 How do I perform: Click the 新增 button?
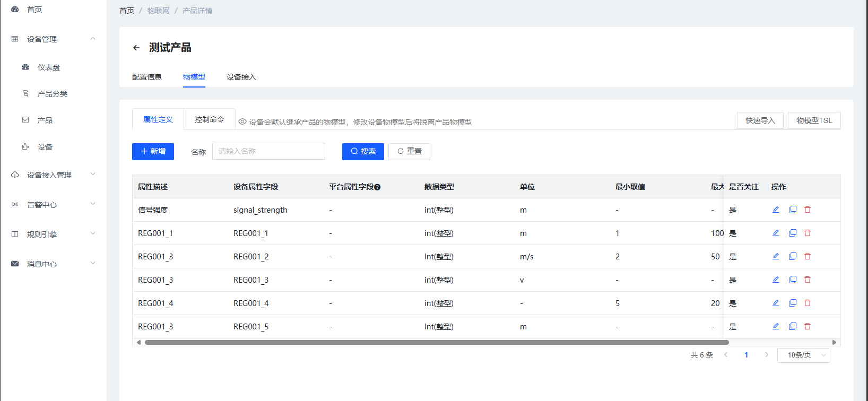(x=153, y=151)
